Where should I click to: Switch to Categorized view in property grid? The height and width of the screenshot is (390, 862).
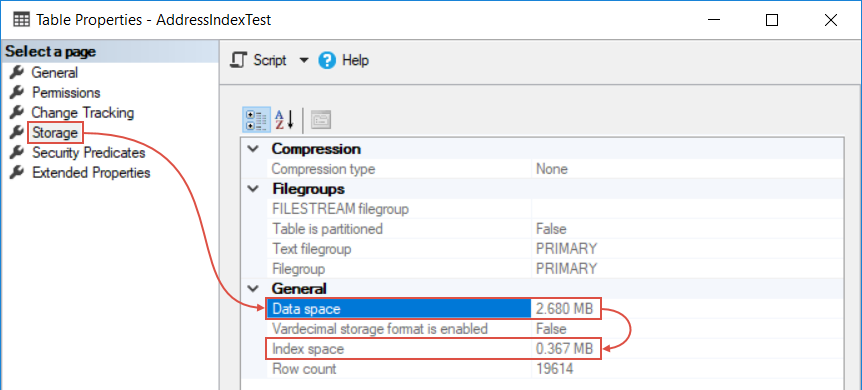coord(256,119)
